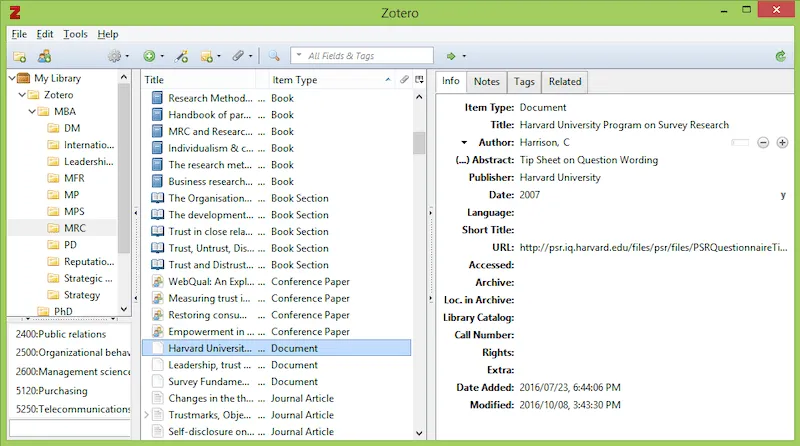Click the DM folder icon
Image resolution: width=800 pixels, height=446 pixels.
pos(53,128)
